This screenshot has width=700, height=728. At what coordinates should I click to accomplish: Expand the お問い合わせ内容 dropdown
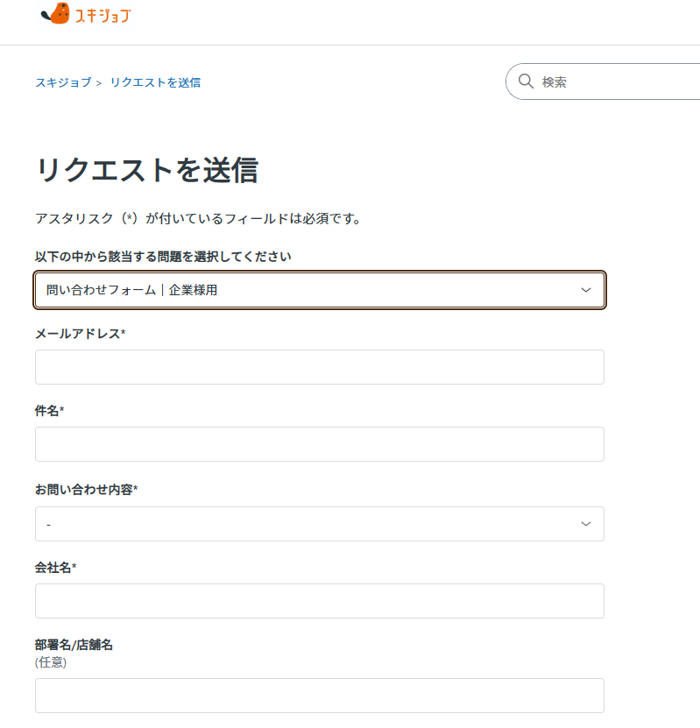coord(320,524)
